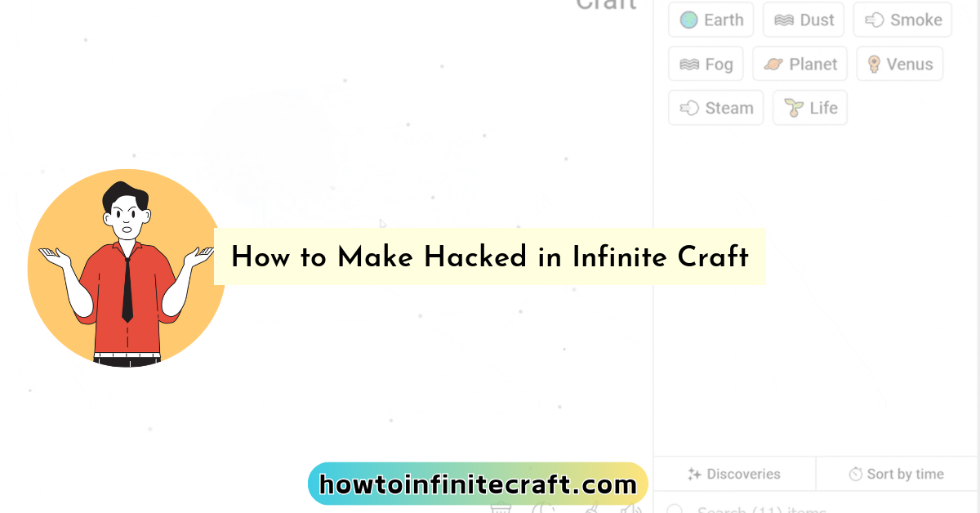Toggle the Discoveries filter
The width and height of the screenshot is (980, 513).
point(734,474)
